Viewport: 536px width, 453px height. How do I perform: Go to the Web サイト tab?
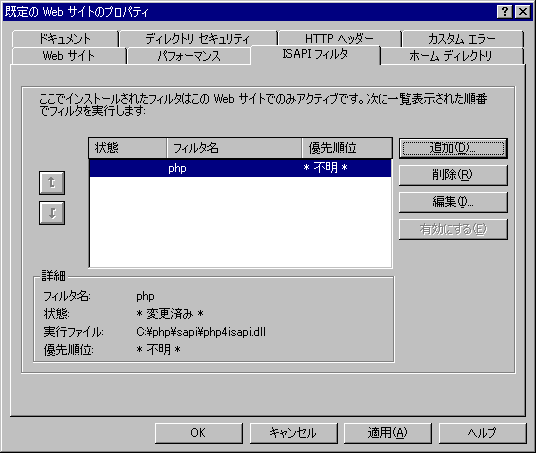pyautogui.click(x=69, y=56)
